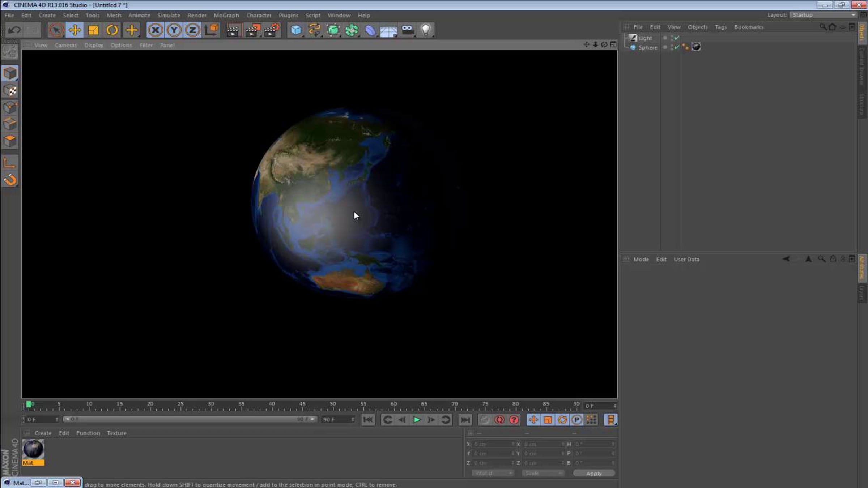Screen dimensions: 868x488
Task: Switch to Model mode cube icon
Action: pyautogui.click(x=10, y=73)
